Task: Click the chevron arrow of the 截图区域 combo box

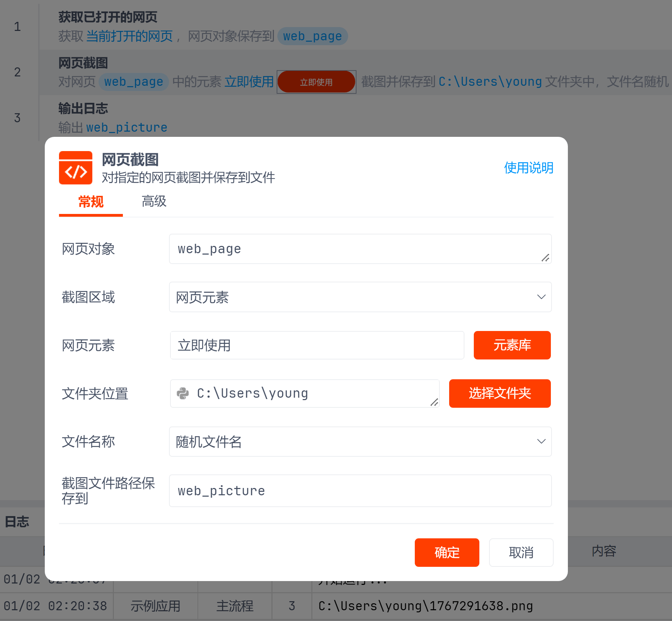Action: click(x=541, y=297)
